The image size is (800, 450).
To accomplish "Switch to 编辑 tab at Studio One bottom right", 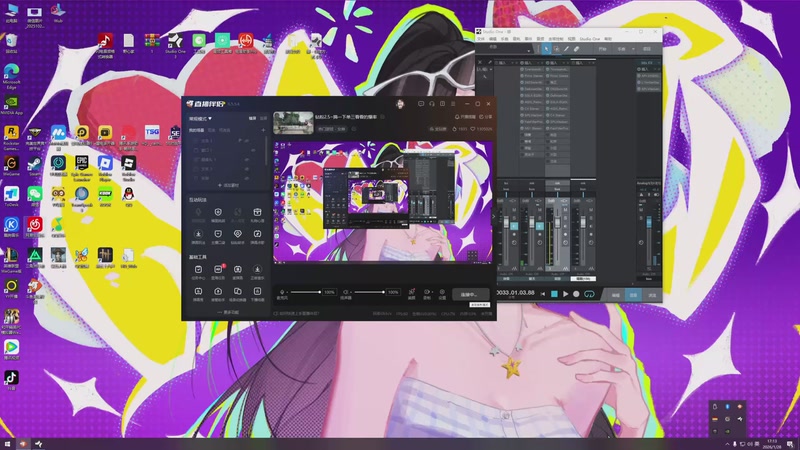I will (x=616, y=295).
